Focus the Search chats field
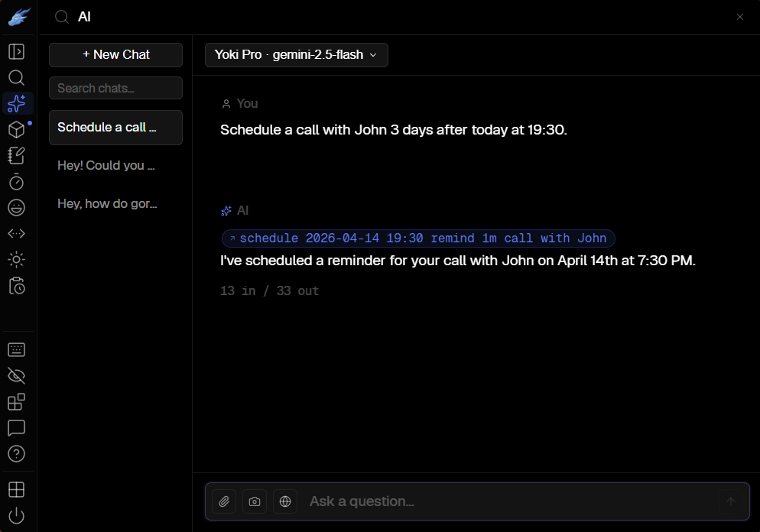 [x=116, y=88]
